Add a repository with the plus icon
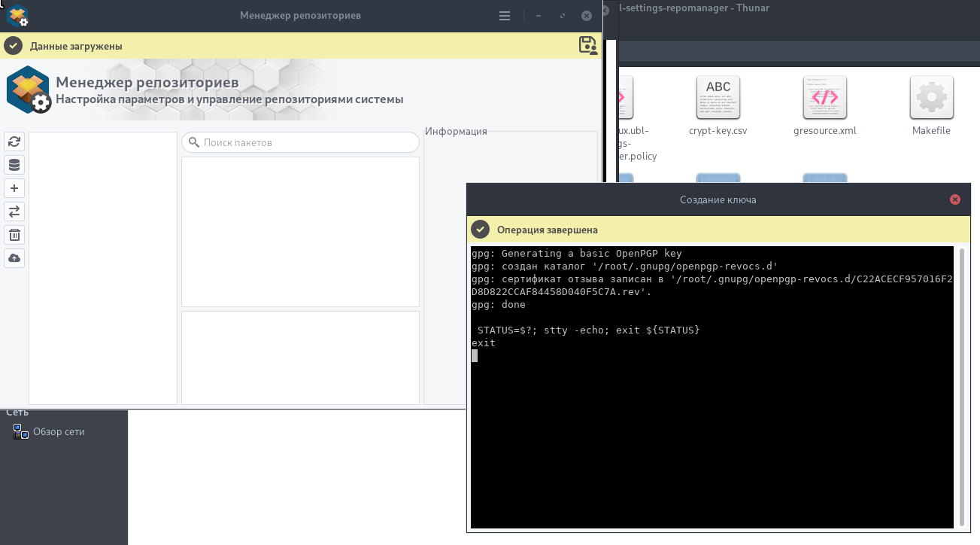The image size is (980, 545). (14, 188)
